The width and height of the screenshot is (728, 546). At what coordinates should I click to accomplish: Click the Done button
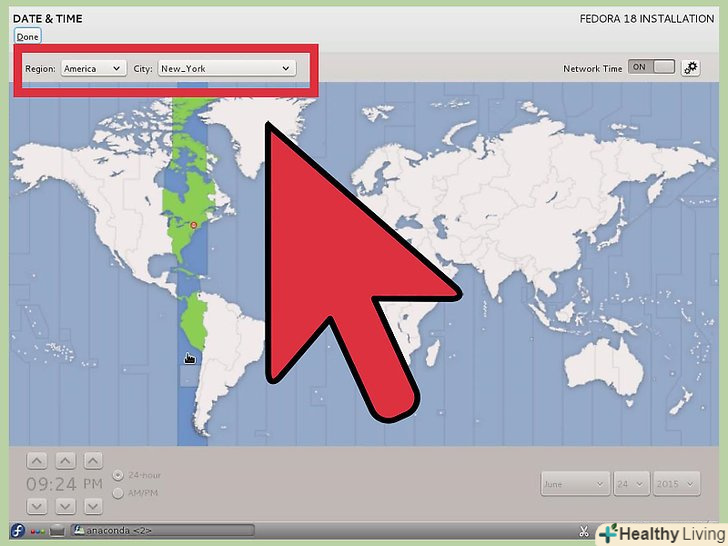[27, 37]
